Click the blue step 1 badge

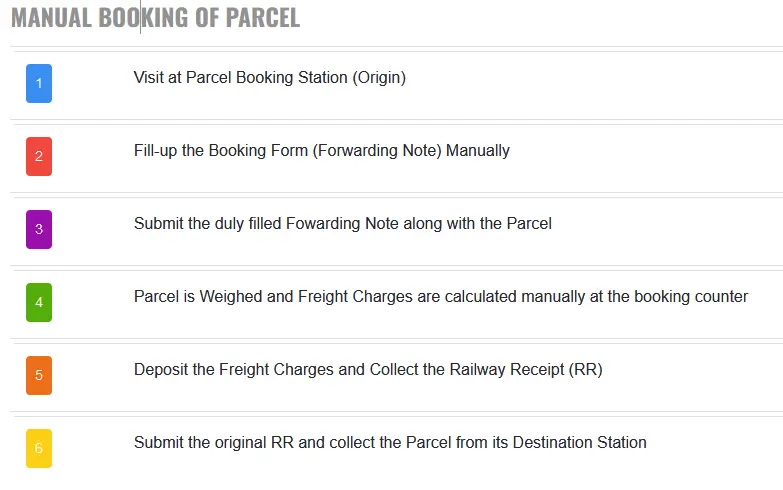pos(39,83)
